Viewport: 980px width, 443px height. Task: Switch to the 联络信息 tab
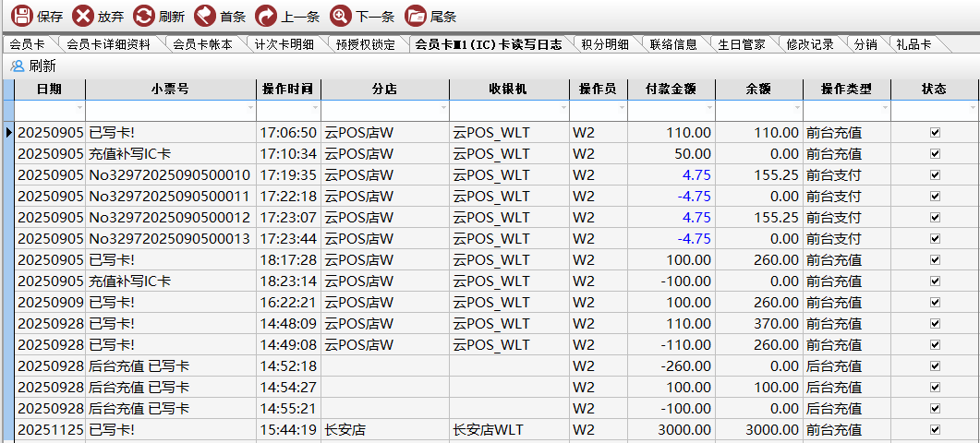[x=673, y=44]
